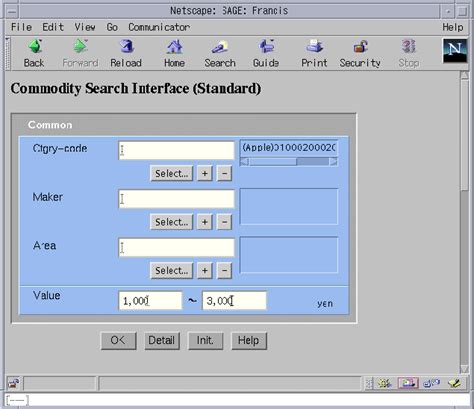Open the Communicator menu
The width and height of the screenshot is (474, 409).
point(159,27)
